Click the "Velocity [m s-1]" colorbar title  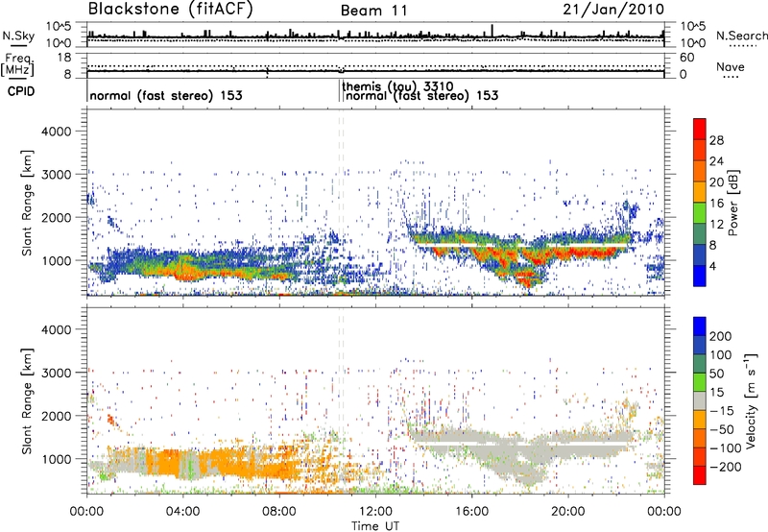click(750, 400)
